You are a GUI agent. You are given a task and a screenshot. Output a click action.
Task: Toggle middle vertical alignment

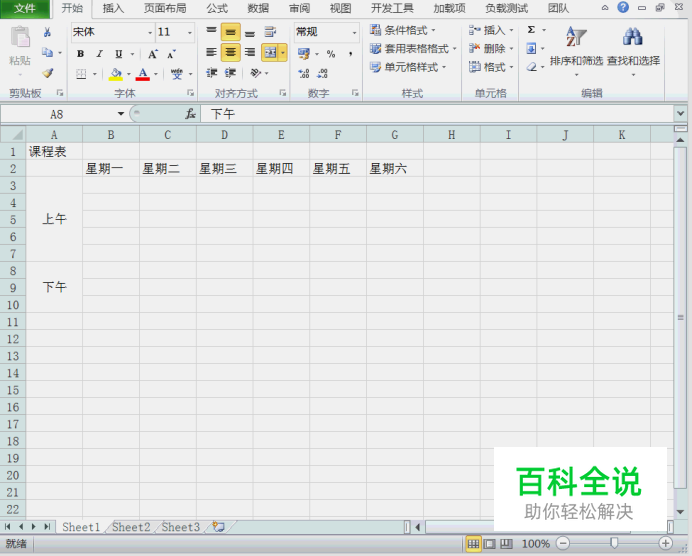(230, 32)
